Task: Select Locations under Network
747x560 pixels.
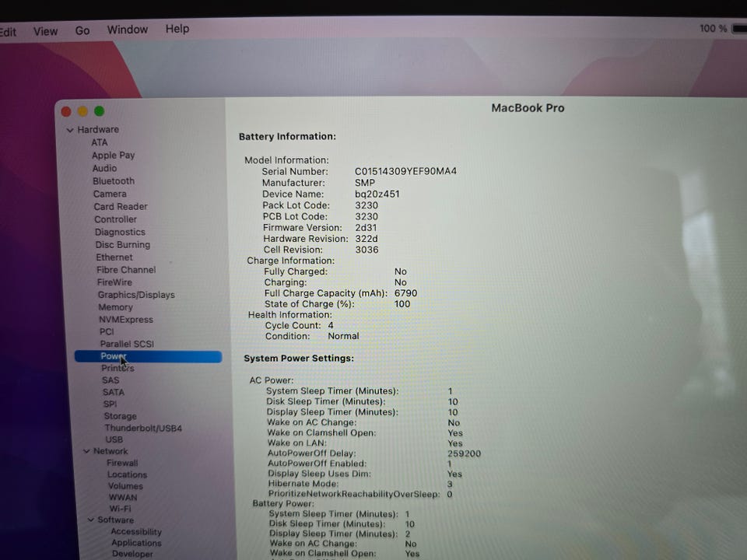Action: click(x=127, y=474)
